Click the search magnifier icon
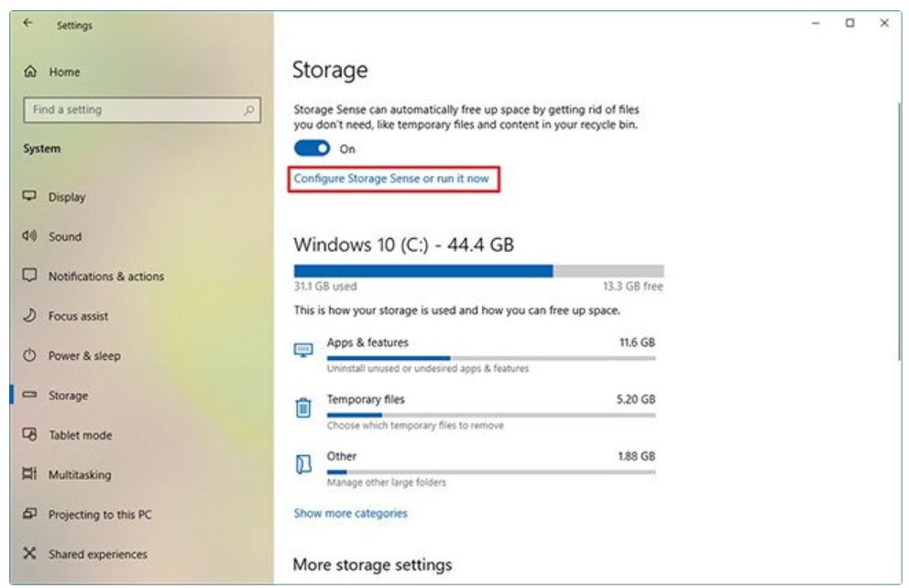909x588 pixels. click(x=248, y=110)
